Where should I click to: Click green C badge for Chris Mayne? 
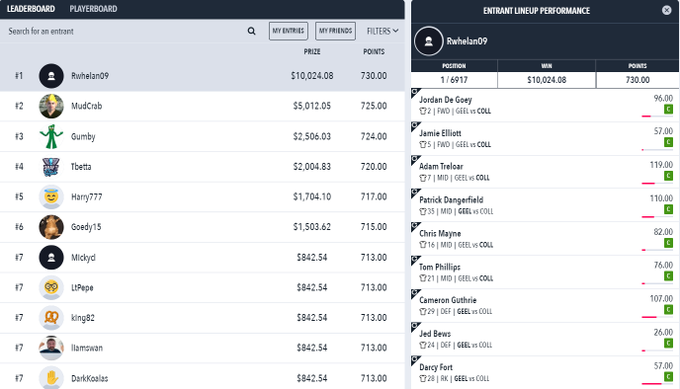[668, 243]
